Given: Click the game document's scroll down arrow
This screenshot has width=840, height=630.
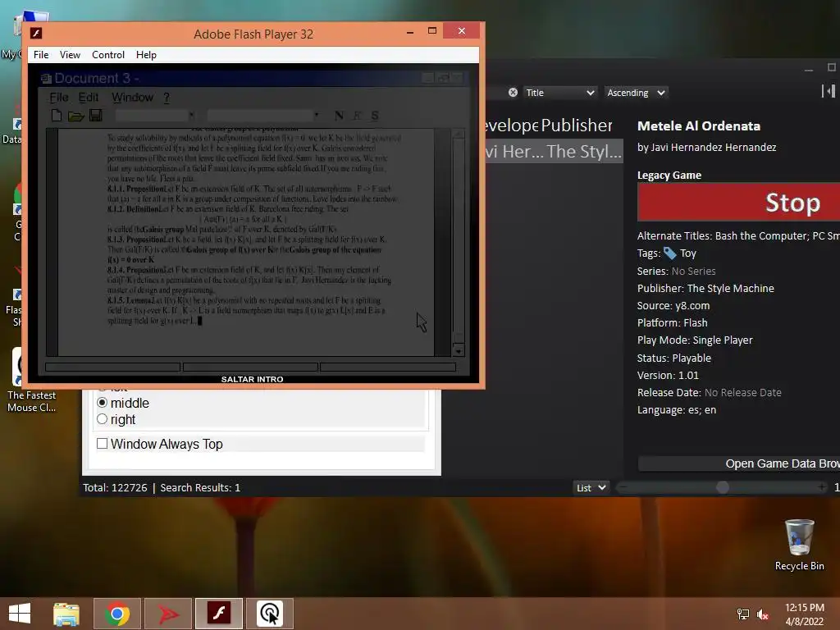Looking at the screenshot, I should (458, 350).
